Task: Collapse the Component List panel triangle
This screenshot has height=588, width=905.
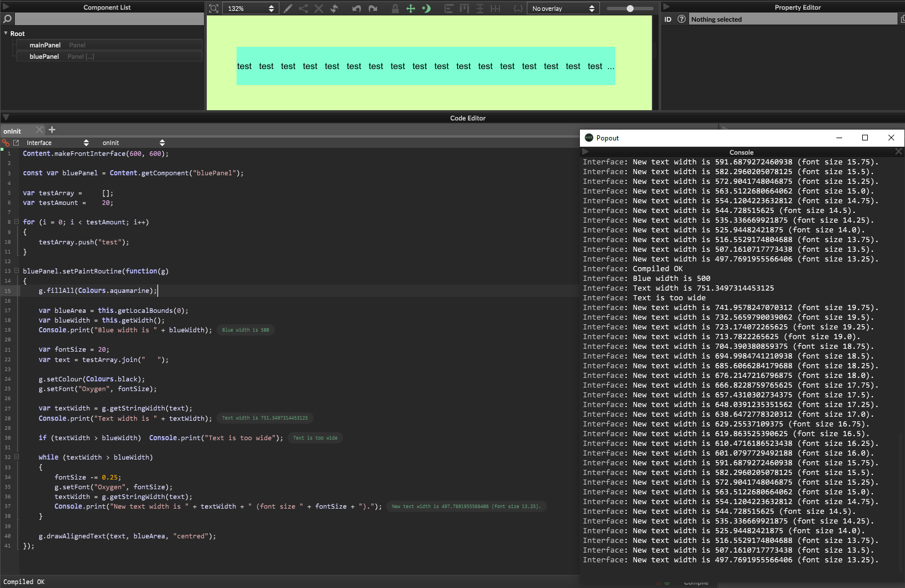Action: pyautogui.click(x=6, y=7)
